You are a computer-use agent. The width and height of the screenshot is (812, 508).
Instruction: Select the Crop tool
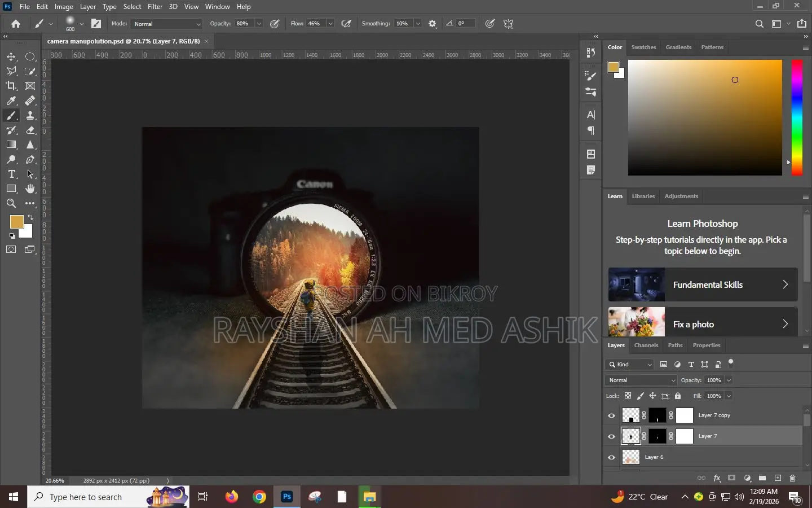pyautogui.click(x=11, y=86)
